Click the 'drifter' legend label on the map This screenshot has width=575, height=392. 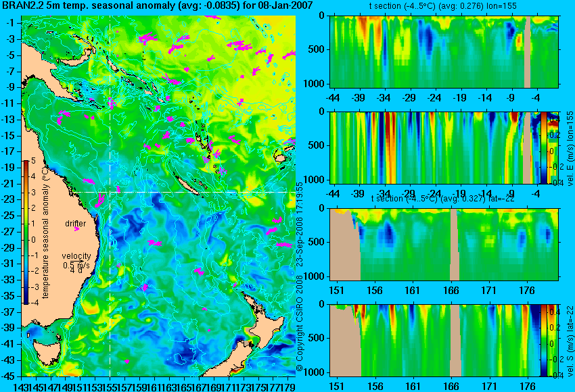pos(76,224)
